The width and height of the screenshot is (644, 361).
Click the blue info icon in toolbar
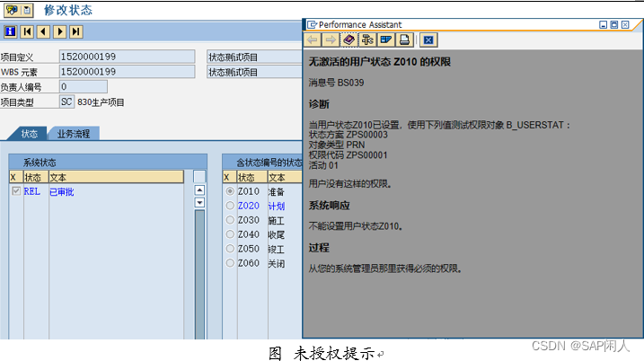coord(10,31)
